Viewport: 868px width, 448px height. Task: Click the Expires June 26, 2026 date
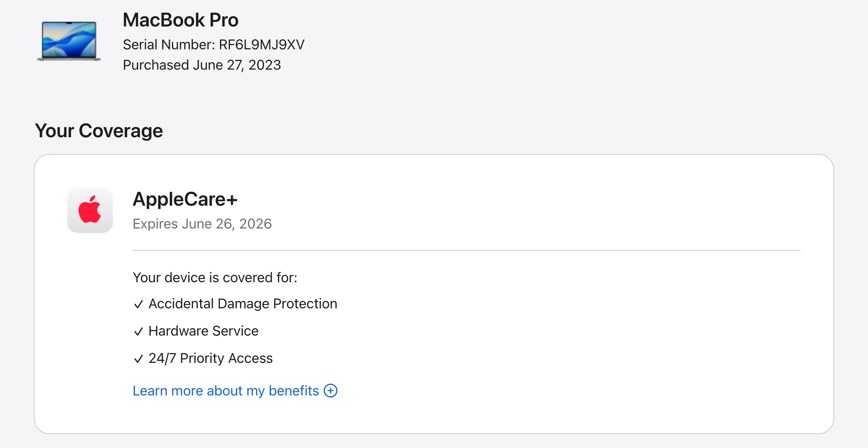tap(202, 224)
